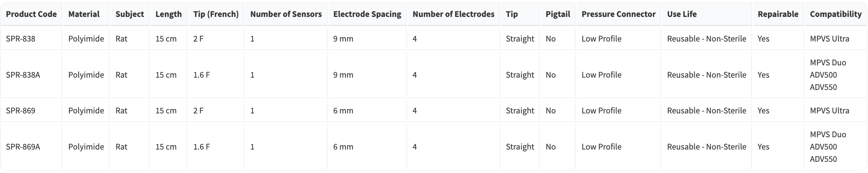Select the SPR-869A product code cell

pyautogui.click(x=23, y=147)
